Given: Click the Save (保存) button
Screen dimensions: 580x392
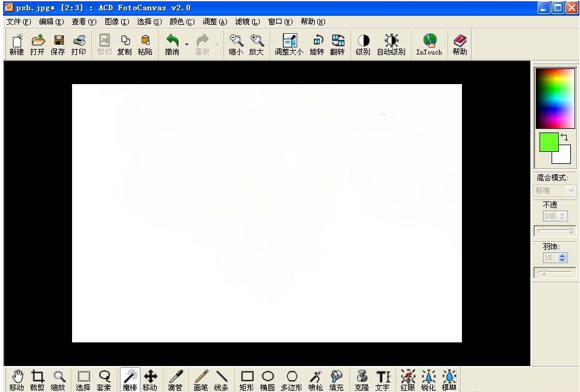Looking at the screenshot, I should pos(58,45).
